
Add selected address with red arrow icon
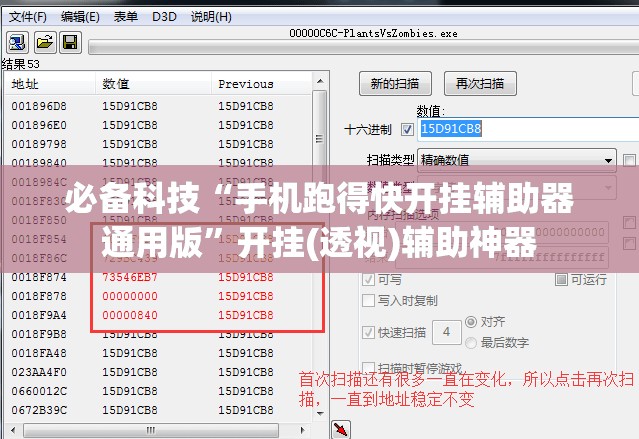click(x=341, y=429)
